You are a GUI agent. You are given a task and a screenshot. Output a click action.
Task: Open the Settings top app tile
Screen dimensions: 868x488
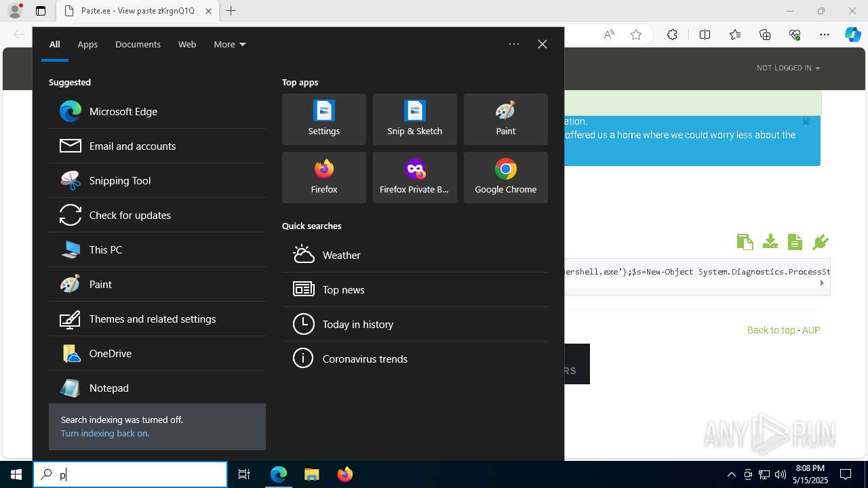(x=324, y=119)
